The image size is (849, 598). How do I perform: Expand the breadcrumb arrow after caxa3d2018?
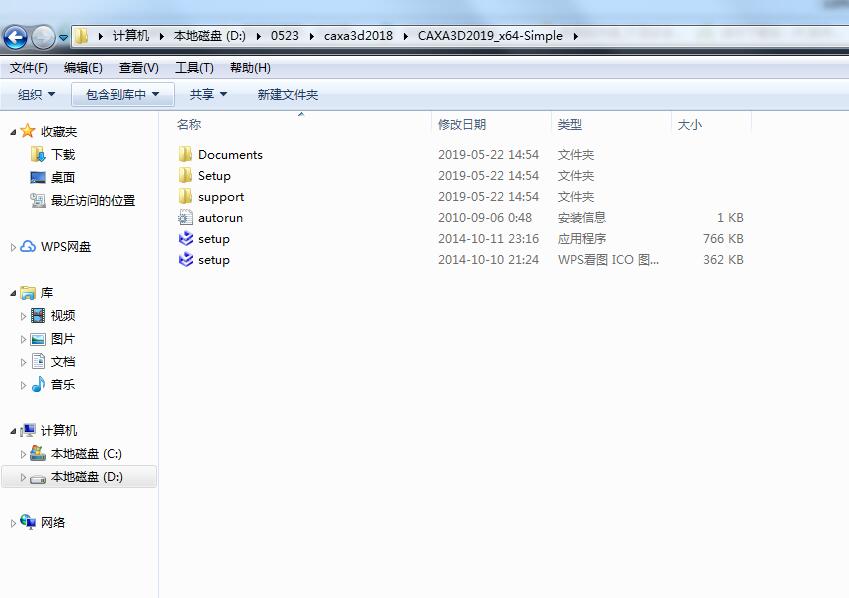pos(406,36)
